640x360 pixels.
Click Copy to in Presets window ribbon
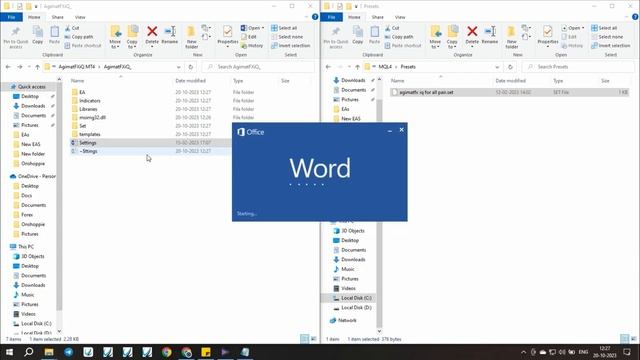tap(452, 37)
